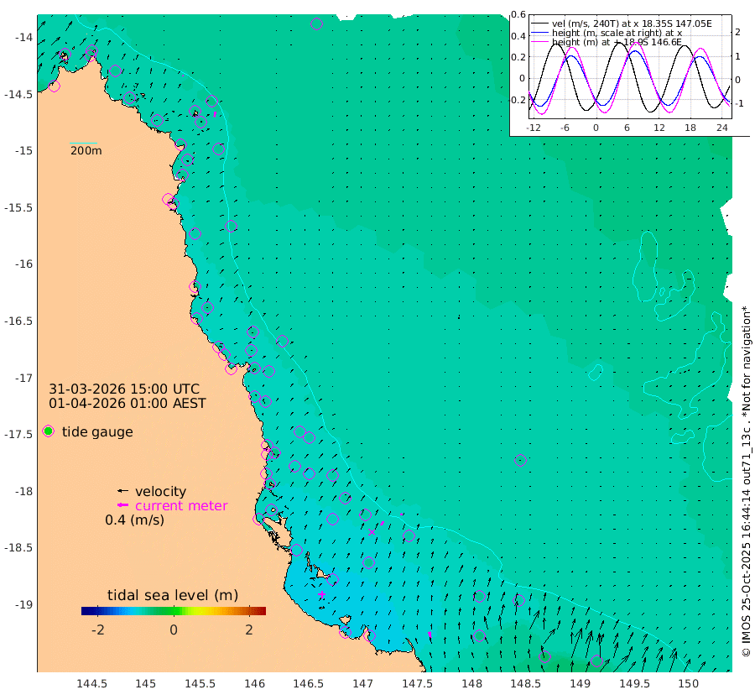Click the magenta current meter legend arrow
Viewport: 755px width, 700px height.
[122, 505]
